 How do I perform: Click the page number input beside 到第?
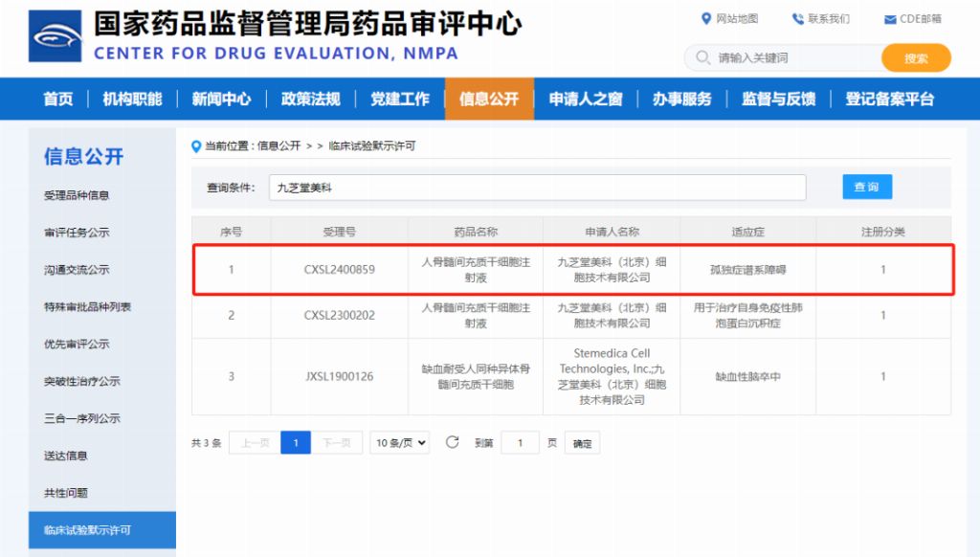point(521,442)
